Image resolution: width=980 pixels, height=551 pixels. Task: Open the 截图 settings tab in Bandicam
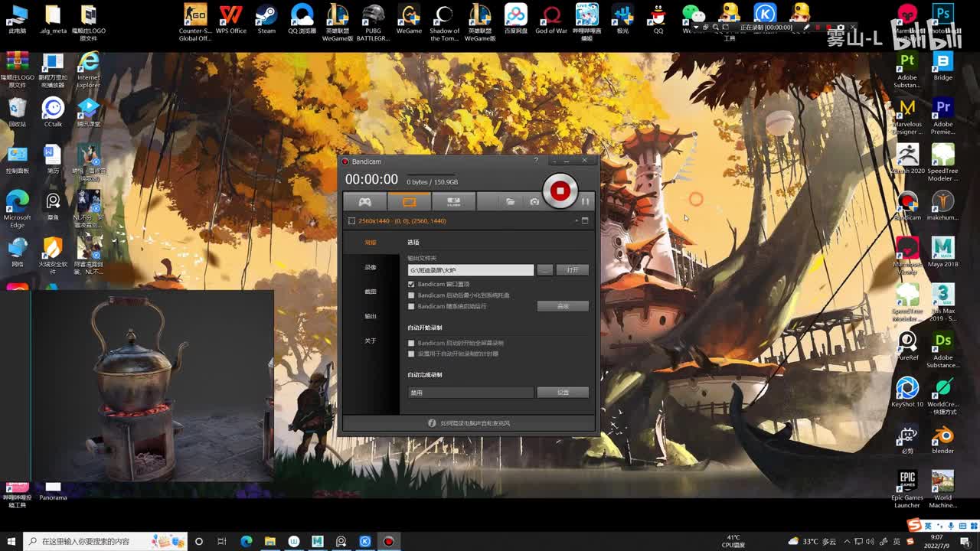371,292
